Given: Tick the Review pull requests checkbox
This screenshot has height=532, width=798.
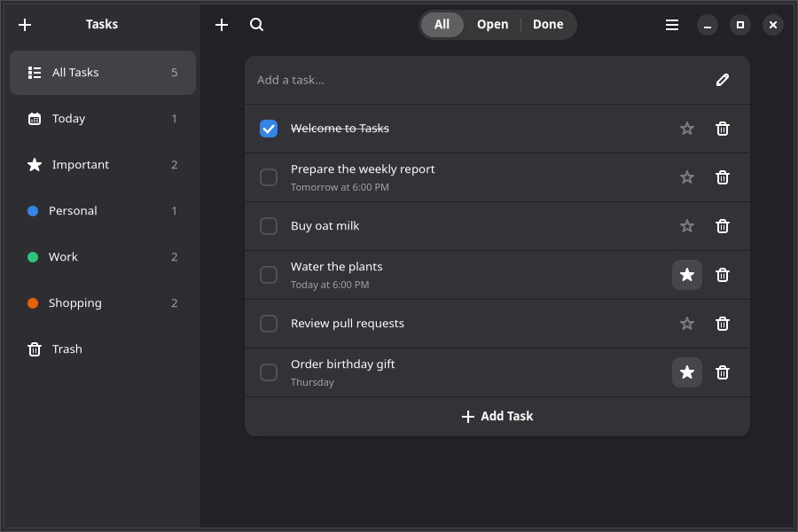Looking at the screenshot, I should click(x=268, y=324).
